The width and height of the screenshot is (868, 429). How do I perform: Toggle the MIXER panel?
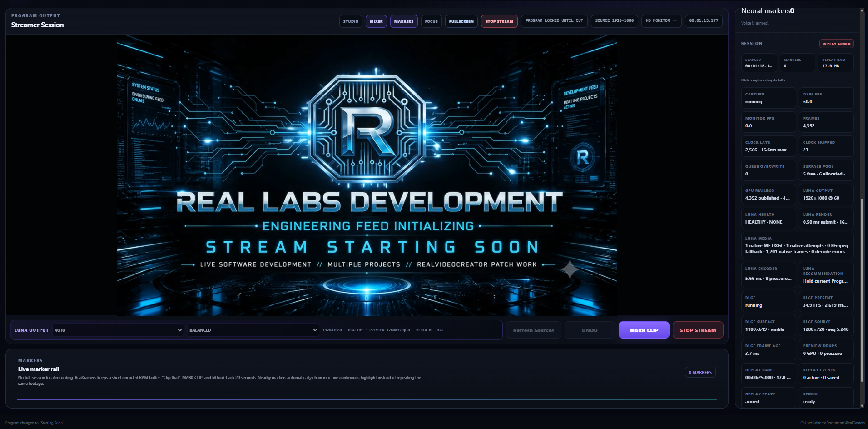pyautogui.click(x=376, y=21)
